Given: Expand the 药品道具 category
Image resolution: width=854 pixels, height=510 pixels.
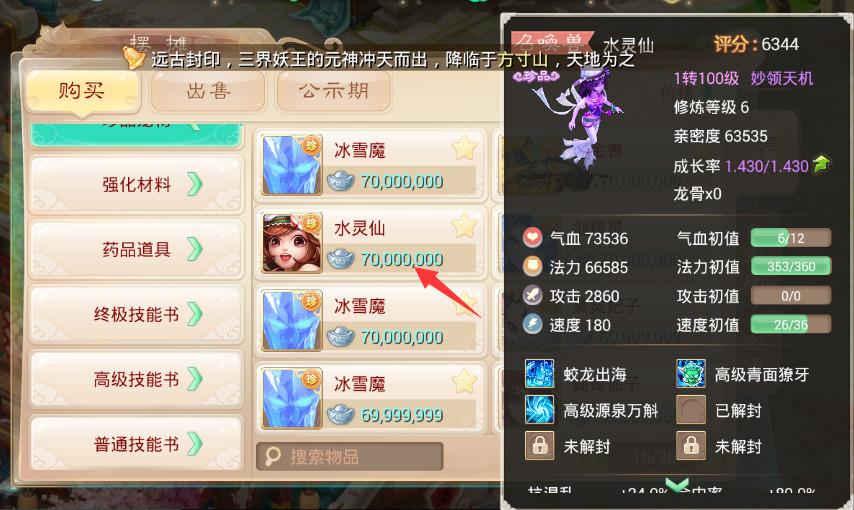Looking at the screenshot, I should (136, 249).
